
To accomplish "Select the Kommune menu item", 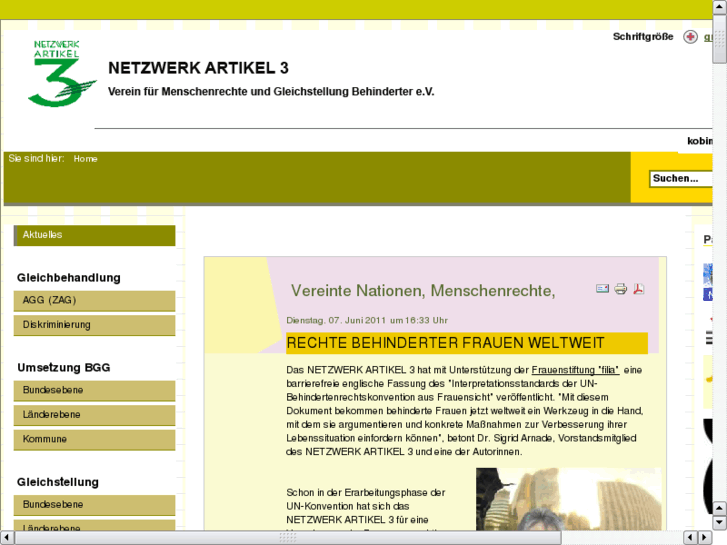I will pos(95,440).
